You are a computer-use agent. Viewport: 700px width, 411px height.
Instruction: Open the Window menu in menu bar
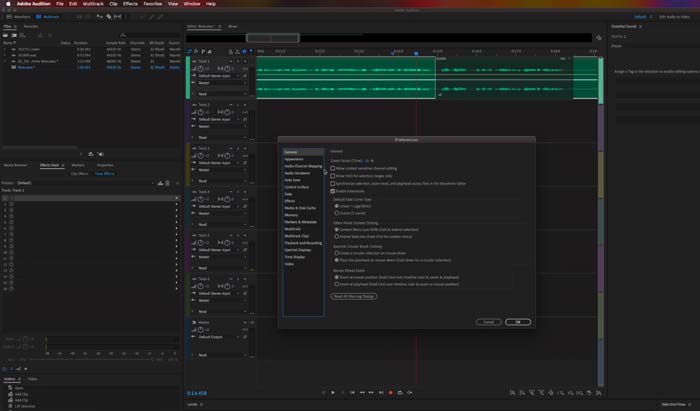[192, 4]
